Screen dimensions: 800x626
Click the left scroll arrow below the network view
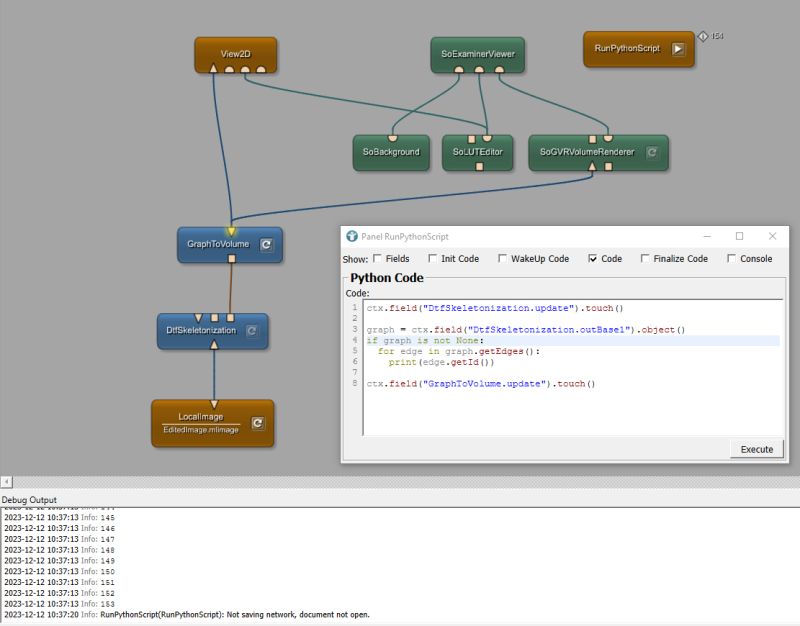(x=7, y=480)
